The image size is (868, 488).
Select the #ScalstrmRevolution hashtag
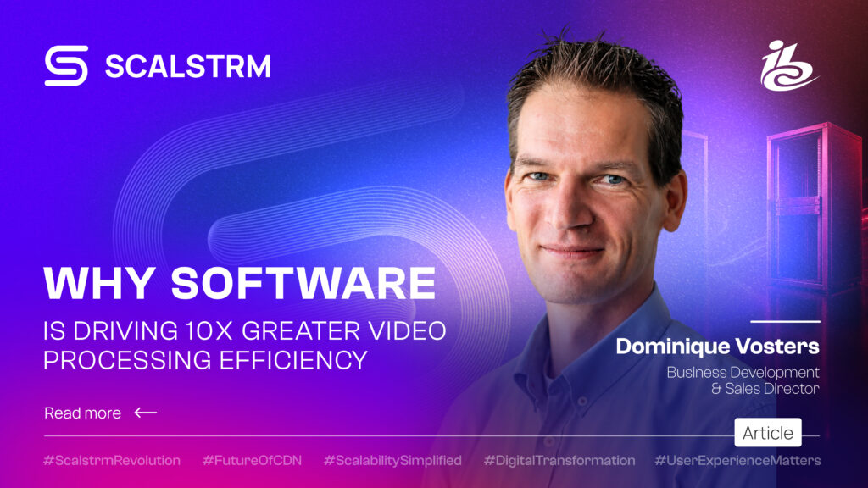coord(112,460)
